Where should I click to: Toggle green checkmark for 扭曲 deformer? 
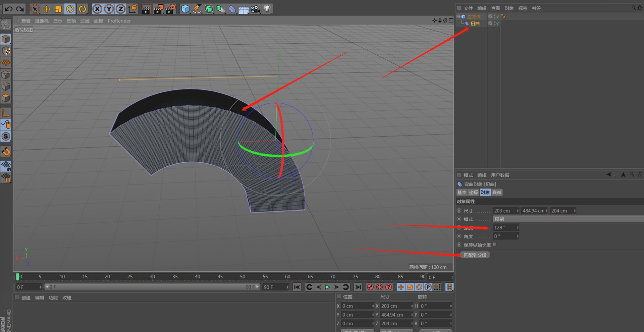[x=497, y=23]
